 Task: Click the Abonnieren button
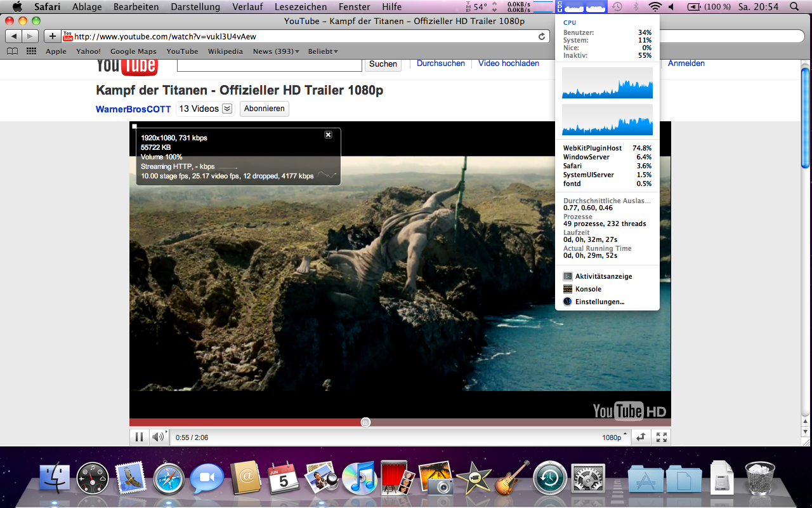[x=264, y=109]
